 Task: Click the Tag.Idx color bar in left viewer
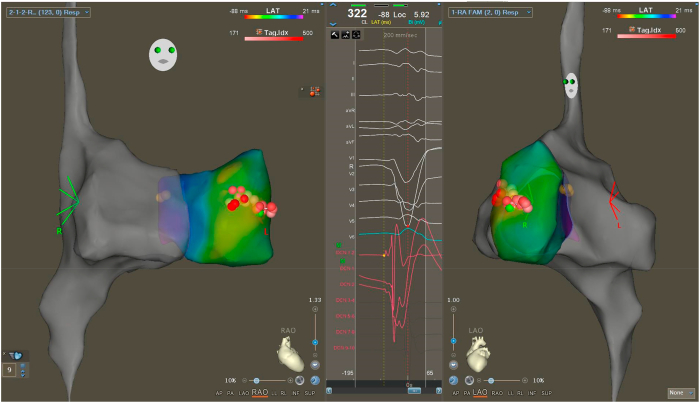[274, 39]
